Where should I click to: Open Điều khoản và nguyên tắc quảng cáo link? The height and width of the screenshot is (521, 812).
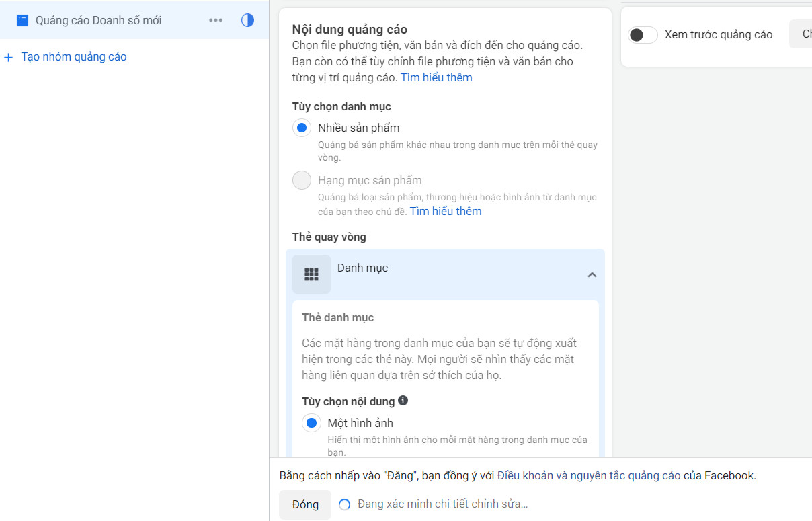[589, 475]
